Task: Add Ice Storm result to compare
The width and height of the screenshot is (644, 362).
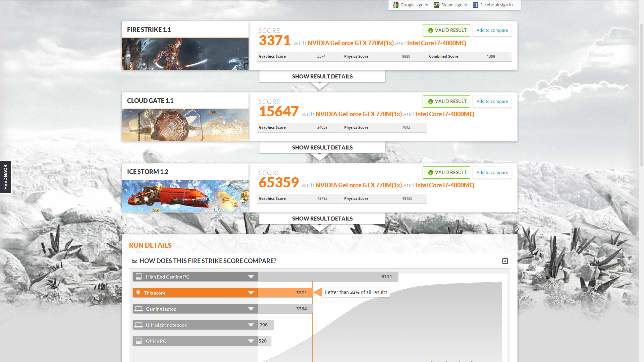Action: [x=492, y=173]
